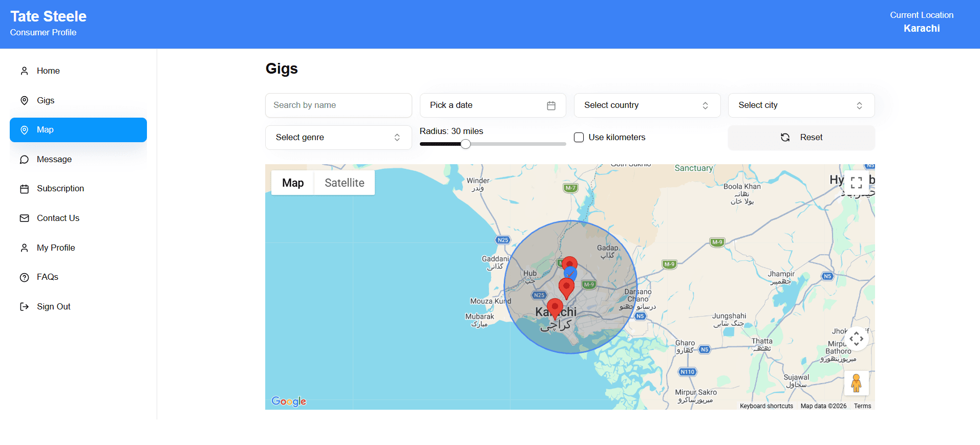Enable the Use kilometers checkbox
Viewport: 980px width, 445px height.
click(x=579, y=138)
